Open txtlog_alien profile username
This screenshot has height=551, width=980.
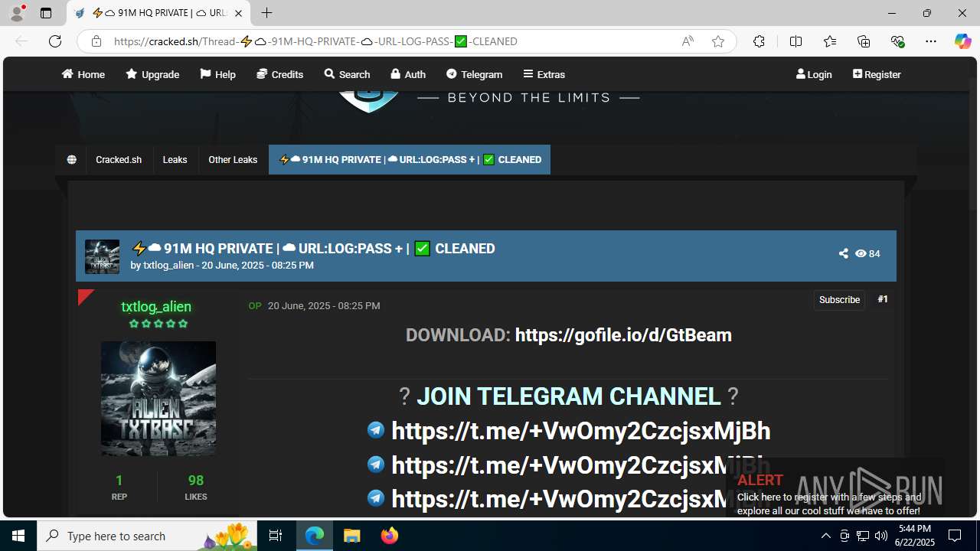pos(156,306)
